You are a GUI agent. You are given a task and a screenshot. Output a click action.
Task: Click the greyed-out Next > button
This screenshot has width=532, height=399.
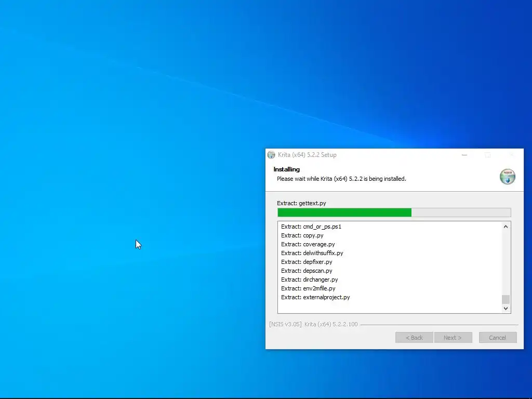[453, 338]
